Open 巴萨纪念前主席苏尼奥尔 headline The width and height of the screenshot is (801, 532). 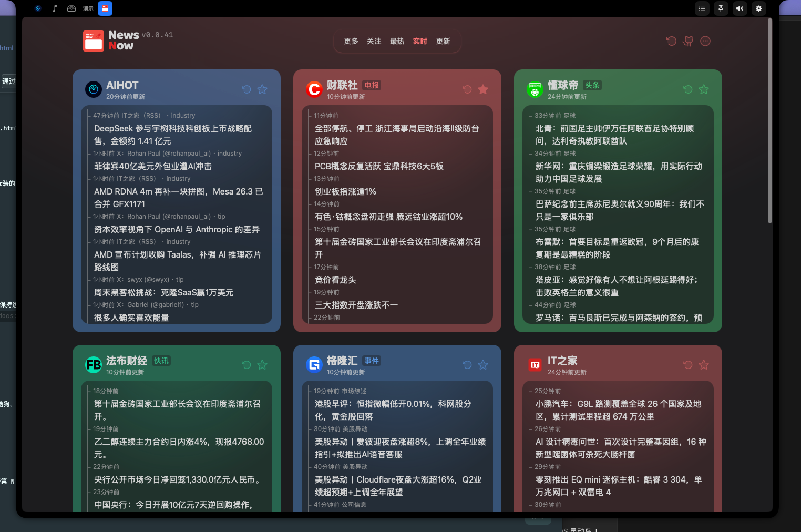pos(620,210)
